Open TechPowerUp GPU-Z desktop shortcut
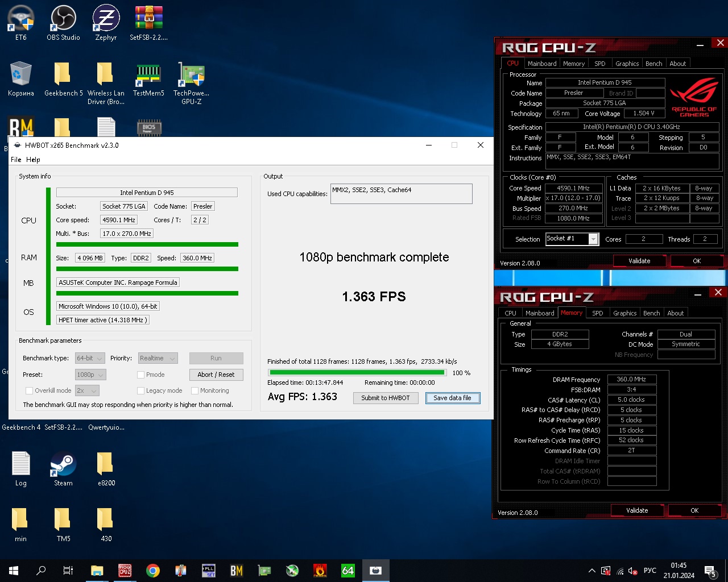 coord(191,83)
